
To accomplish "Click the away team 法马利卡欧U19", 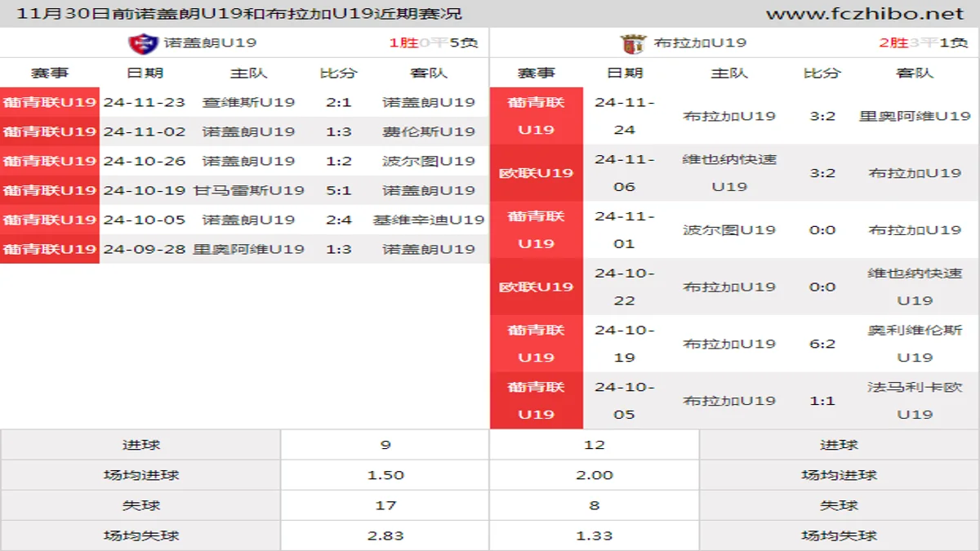I will [915, 400].
